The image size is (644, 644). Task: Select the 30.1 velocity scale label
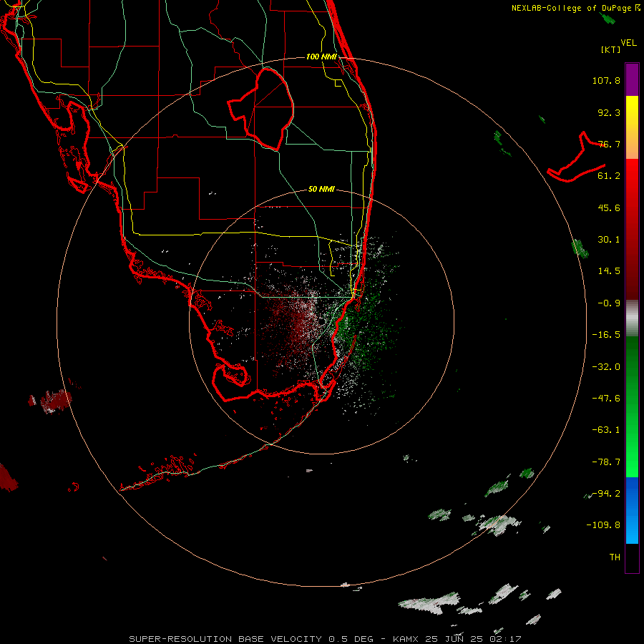coord(609,240)
